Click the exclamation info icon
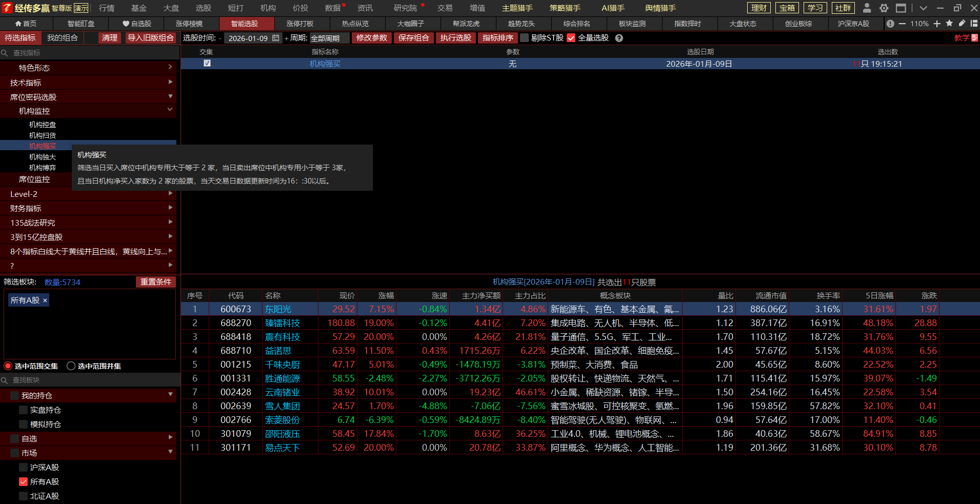Image resolution: width=980 pixels, height=504 pixels. coord(890,24)
